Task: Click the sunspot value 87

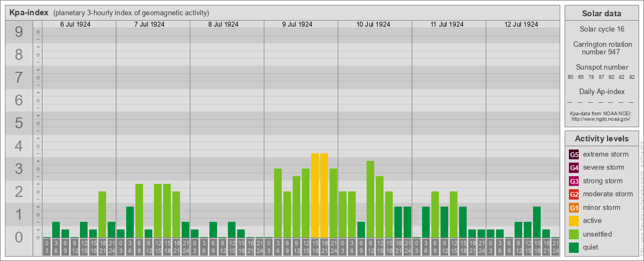Action: click(x=601, y=77)
